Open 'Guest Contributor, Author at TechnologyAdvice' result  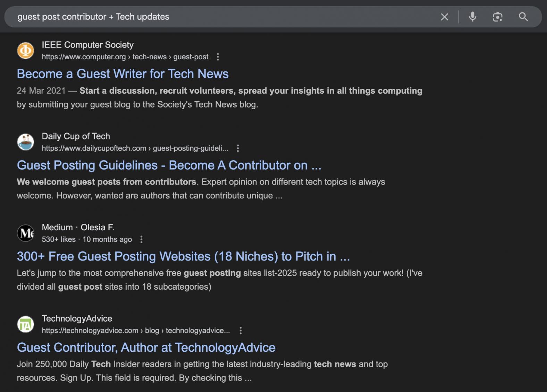(x=146, y=348)
